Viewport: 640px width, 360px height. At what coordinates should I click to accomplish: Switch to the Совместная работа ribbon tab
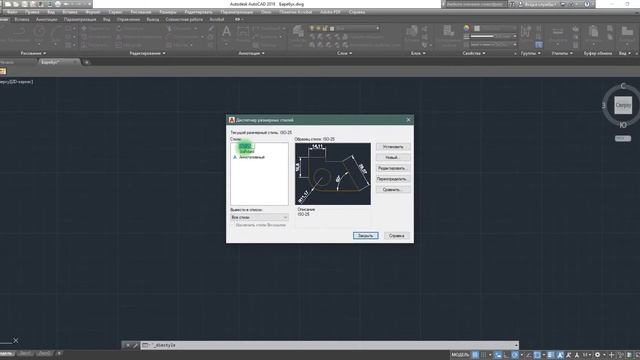(x=184, y=19)
